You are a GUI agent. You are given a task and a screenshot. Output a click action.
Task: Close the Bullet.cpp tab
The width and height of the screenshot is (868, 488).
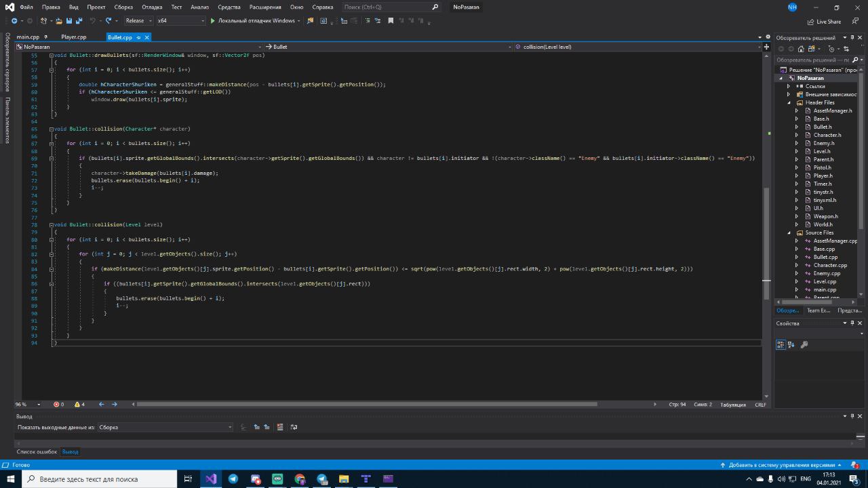(x=146, y=37)
